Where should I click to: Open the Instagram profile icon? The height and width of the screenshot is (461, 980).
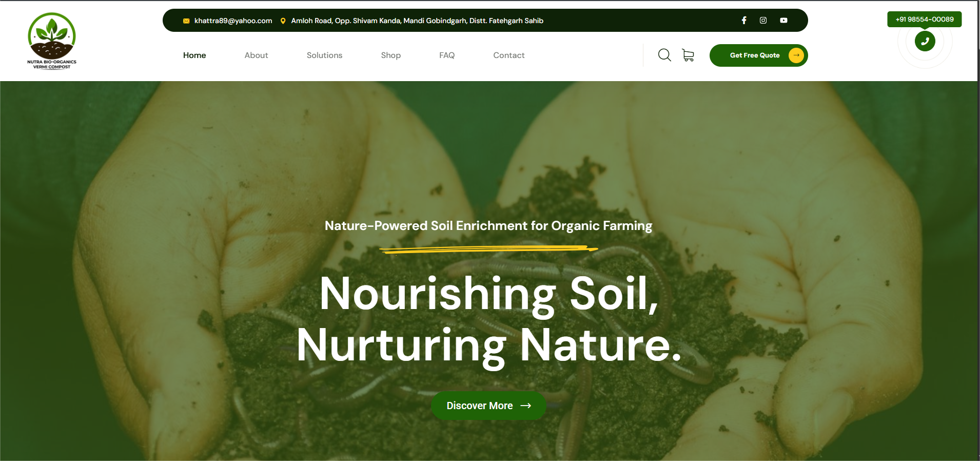(763, 21)
